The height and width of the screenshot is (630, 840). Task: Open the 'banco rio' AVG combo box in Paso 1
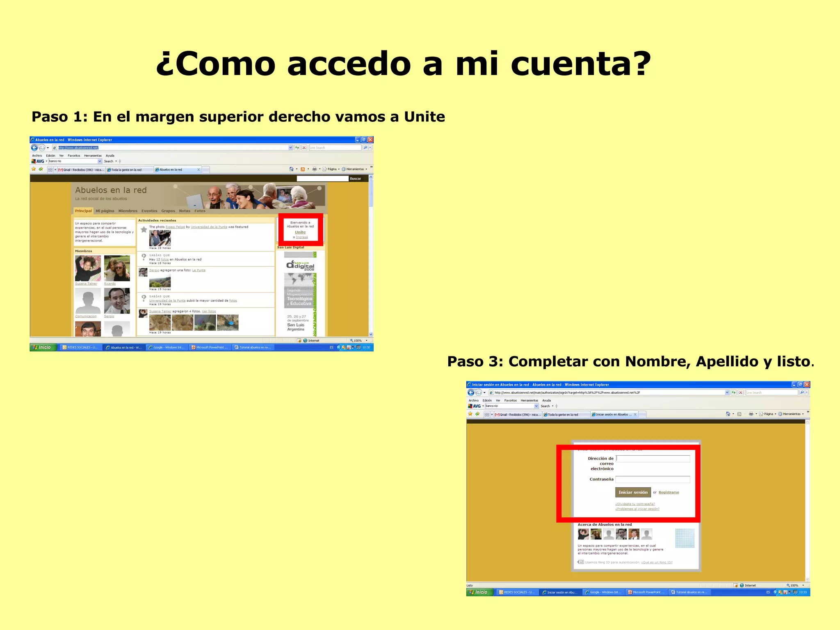(100, 161)
